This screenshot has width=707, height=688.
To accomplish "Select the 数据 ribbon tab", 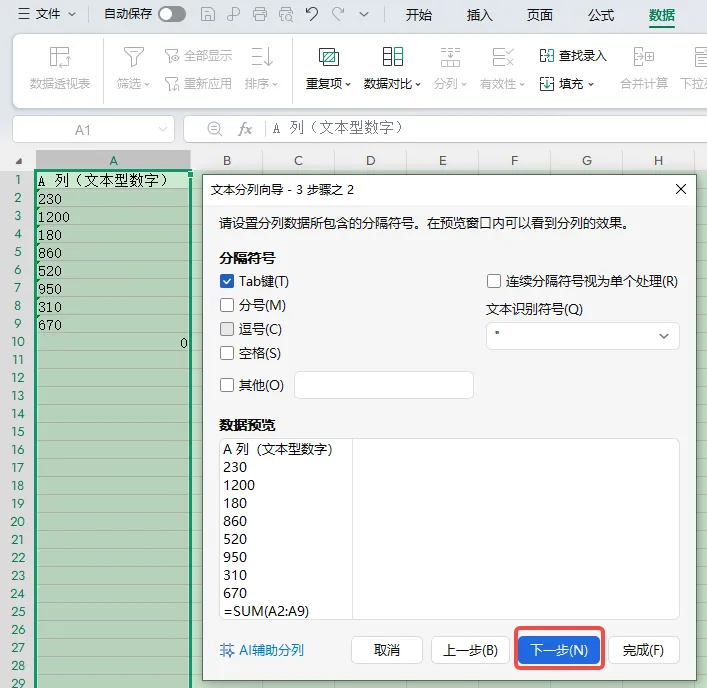I will point(661,15).
